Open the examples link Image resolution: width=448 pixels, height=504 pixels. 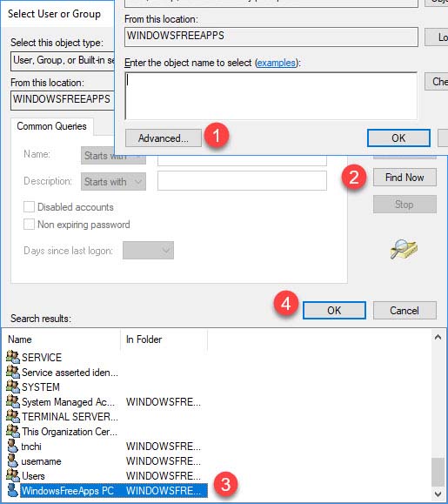click(x=276, y=63)
